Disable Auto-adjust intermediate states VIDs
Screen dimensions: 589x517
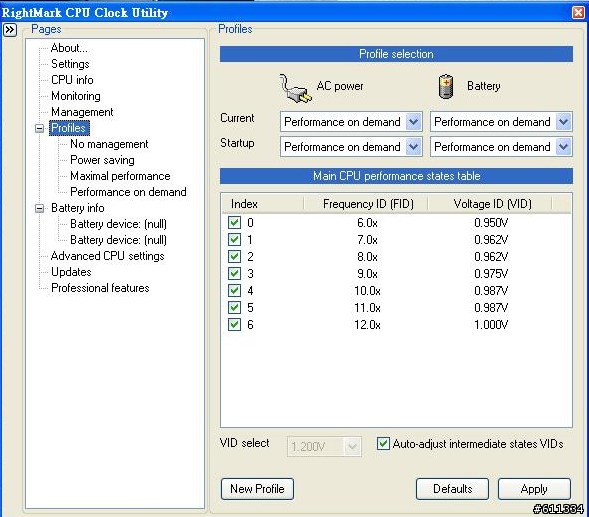click(383, 444)
